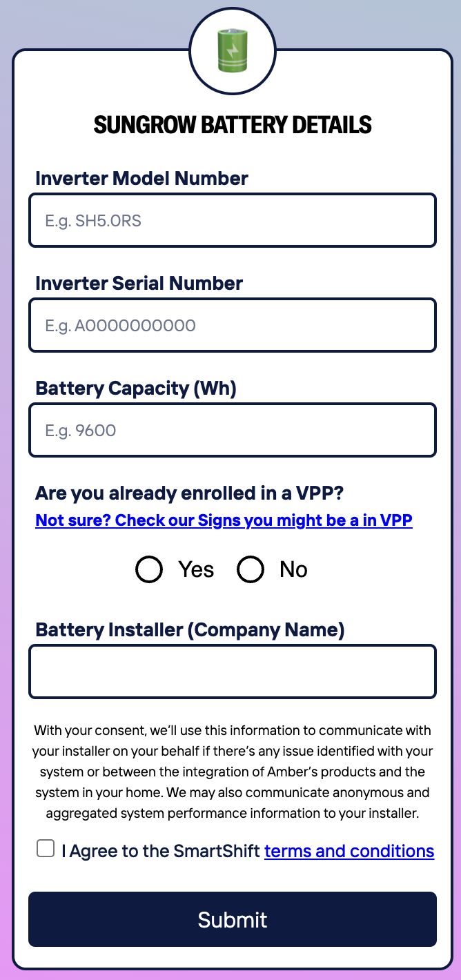Check the I Agree to SmartShift checkbox
The height and width of the screenshot is (980, 461).
click(x=46, y=847)
